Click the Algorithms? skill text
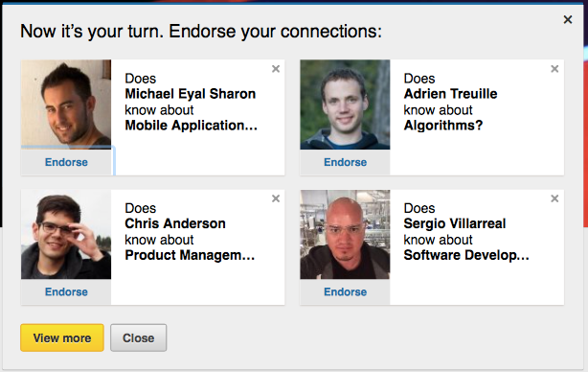Image resolution: width=588 pixels, height=372 pixels. pyautogui.click(x=443, y=126)
